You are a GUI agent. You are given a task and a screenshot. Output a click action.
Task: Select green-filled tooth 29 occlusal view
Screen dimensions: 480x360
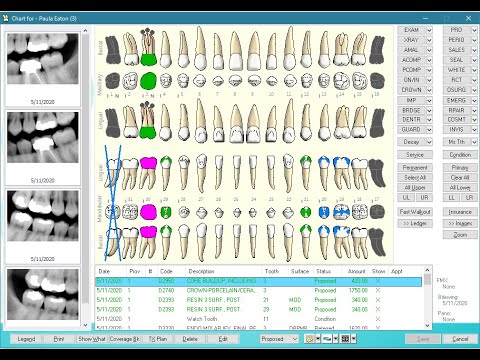tap(166, 212)
